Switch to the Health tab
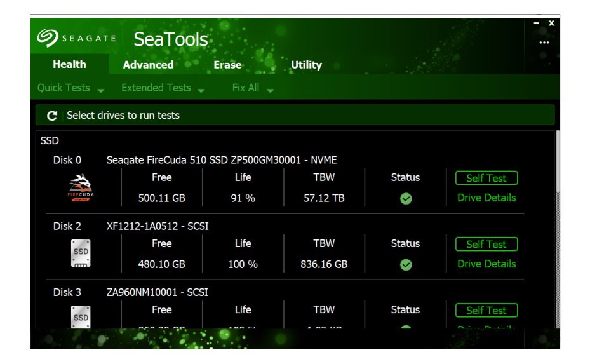Viewport: 590px width, 364px height. pyautogui.click(x=70, y=64)
